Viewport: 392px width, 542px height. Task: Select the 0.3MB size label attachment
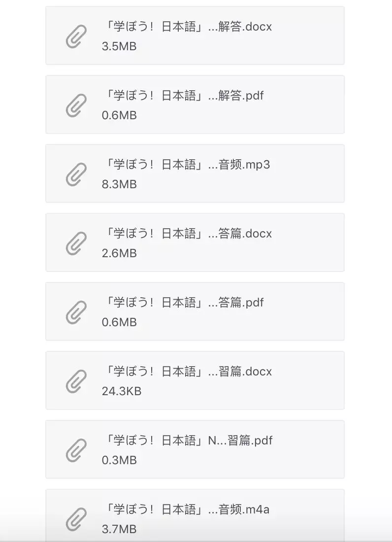tap(119, 460)
